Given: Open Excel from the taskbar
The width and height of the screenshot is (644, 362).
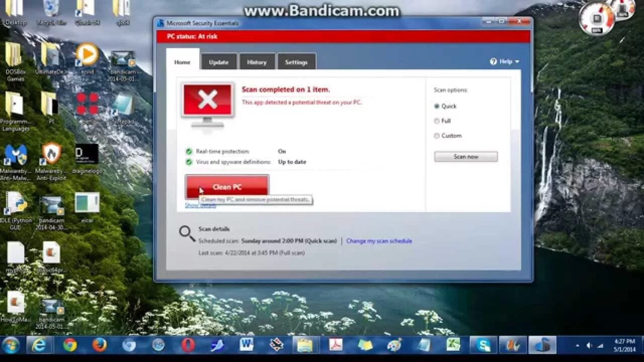Looking at the screenshot, I should coord(453,345).
